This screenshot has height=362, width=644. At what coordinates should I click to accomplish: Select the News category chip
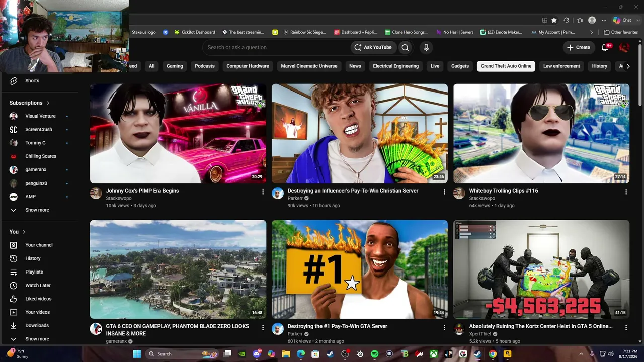click(355, 66)
